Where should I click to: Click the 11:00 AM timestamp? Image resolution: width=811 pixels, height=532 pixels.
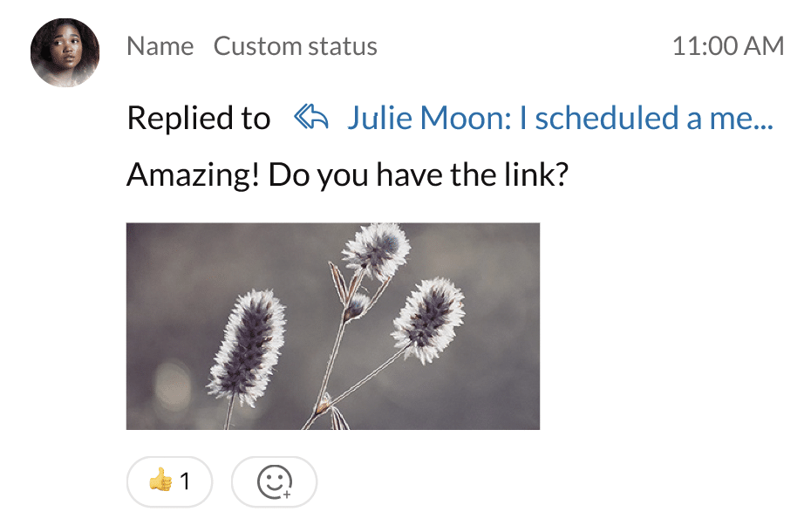click(727, 46)
